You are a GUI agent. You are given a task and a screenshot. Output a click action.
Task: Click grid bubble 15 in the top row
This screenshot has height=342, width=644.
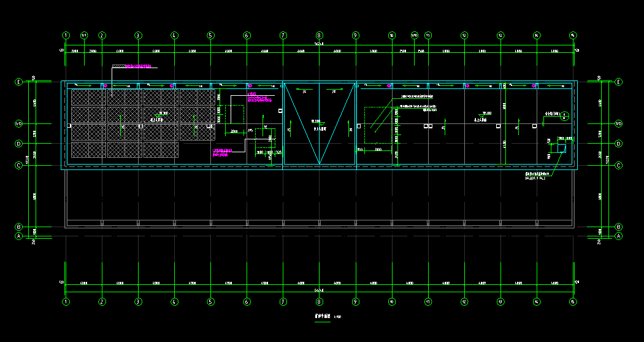tap(573, 36)
